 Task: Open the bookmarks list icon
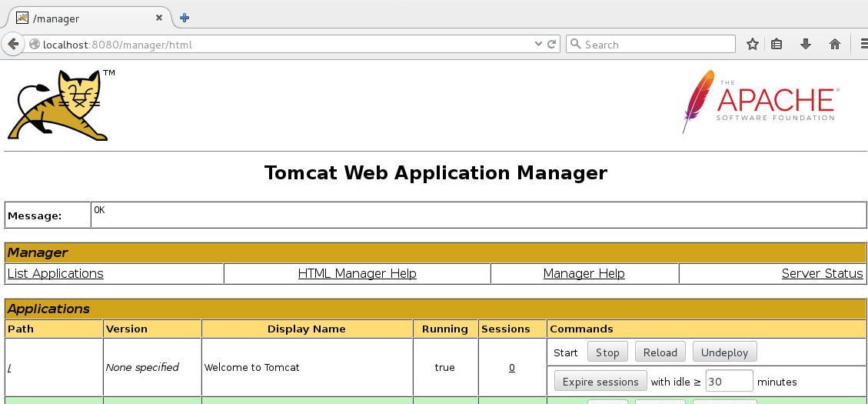coord(777,45)
